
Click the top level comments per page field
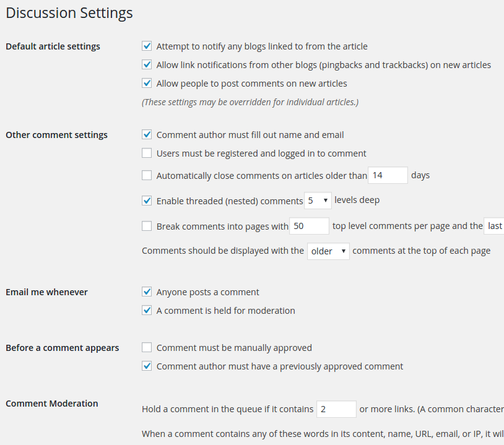click(x=309, y=227)
